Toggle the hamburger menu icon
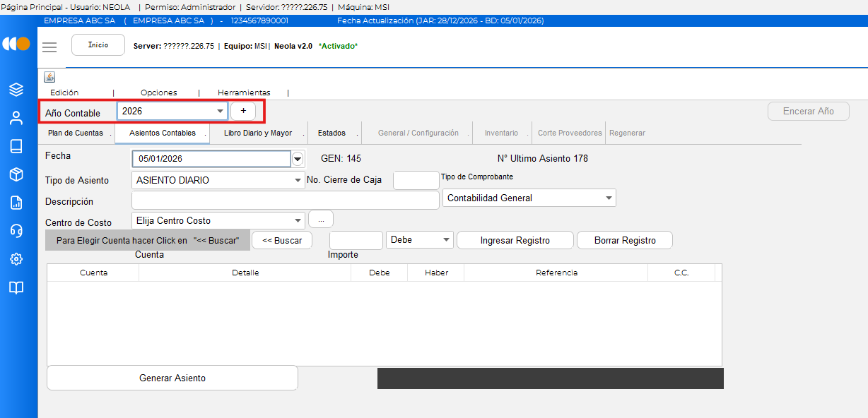This screenshot has height=418, width=868. (x=49, y=47)
